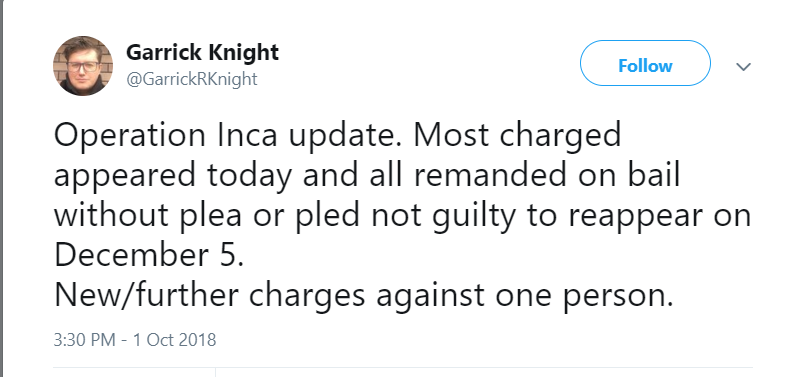Screen dimensions: 795x377
Task: Open the Garrick Knight display name link
Action: click(202, 52)
